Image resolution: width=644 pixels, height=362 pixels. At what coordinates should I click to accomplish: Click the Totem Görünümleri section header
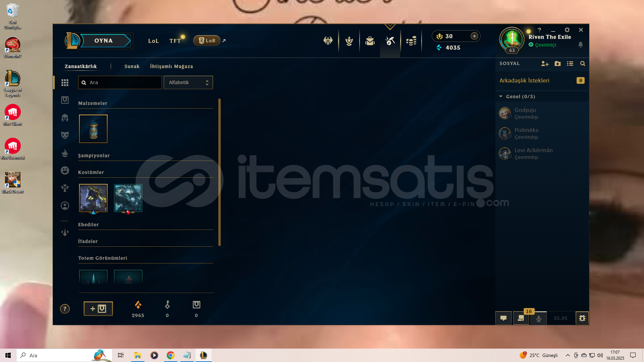coord(103,258)
